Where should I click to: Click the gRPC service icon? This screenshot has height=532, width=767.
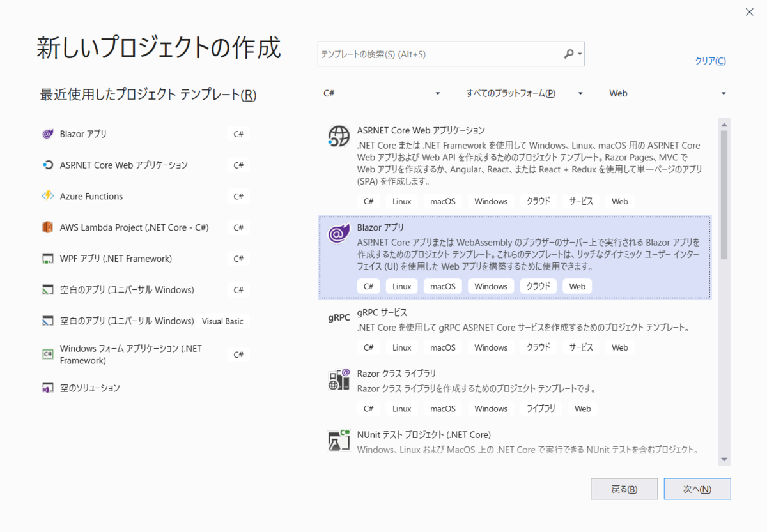[x=339, y=317]
